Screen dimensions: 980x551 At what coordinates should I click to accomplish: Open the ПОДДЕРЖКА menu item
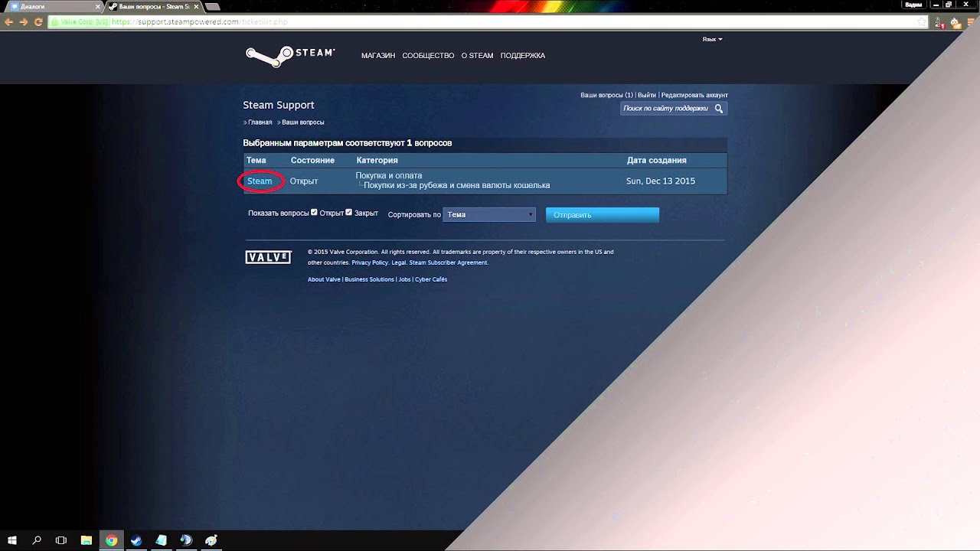click(x=523, y=56)
